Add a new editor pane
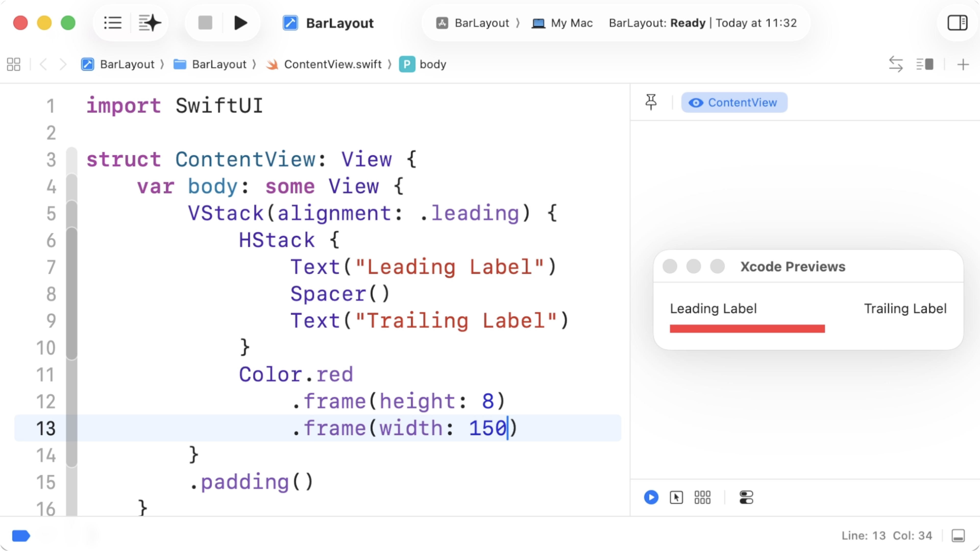 (x=963, y=64)
